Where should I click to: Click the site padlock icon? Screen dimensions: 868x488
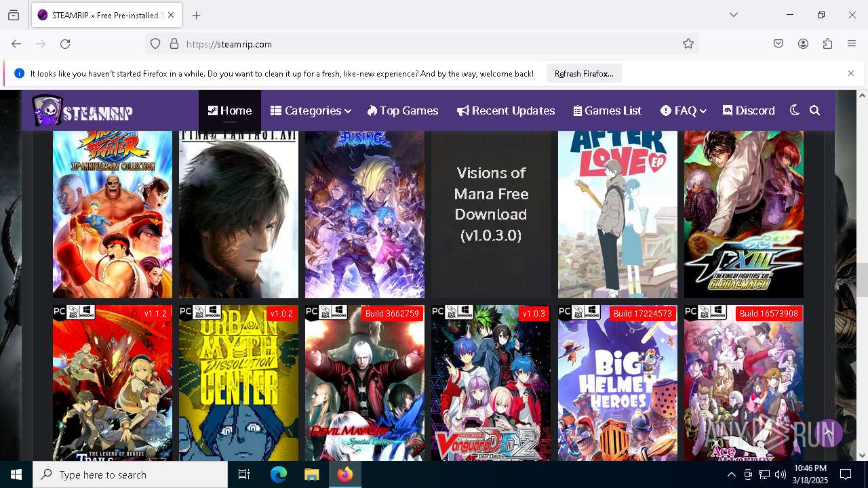tap(174, 44)
